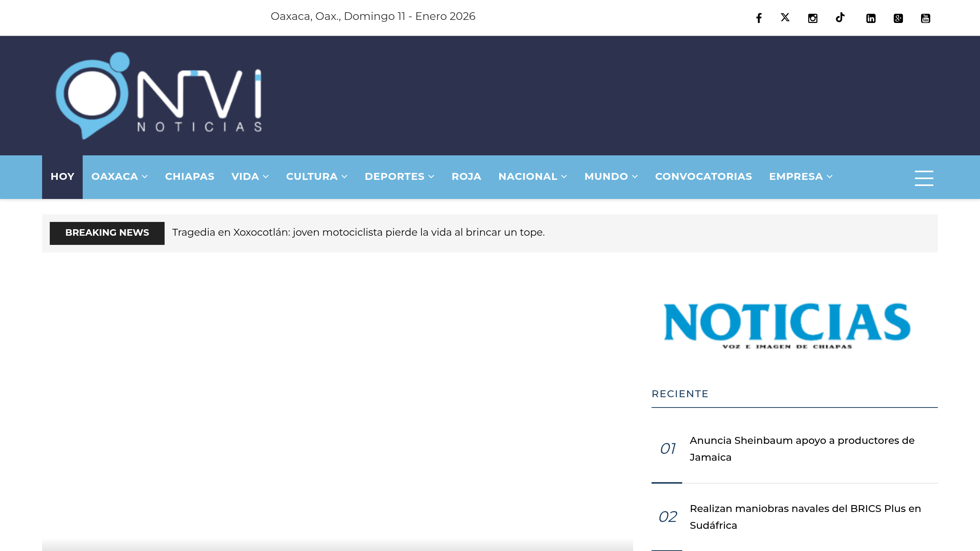The width and height of the screenshot is (980, 551).
Task: Click the Noticias Voz e Imagen de Chiapas banner
Action: [787, 325]
